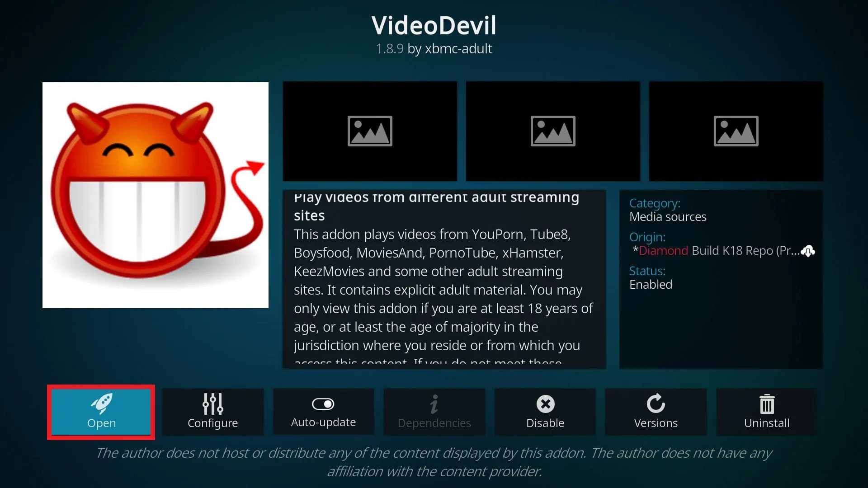This screenshot has height=488, width=868.
Task: Toggle Auto-update switch
Action: click(x=322, y=404)
